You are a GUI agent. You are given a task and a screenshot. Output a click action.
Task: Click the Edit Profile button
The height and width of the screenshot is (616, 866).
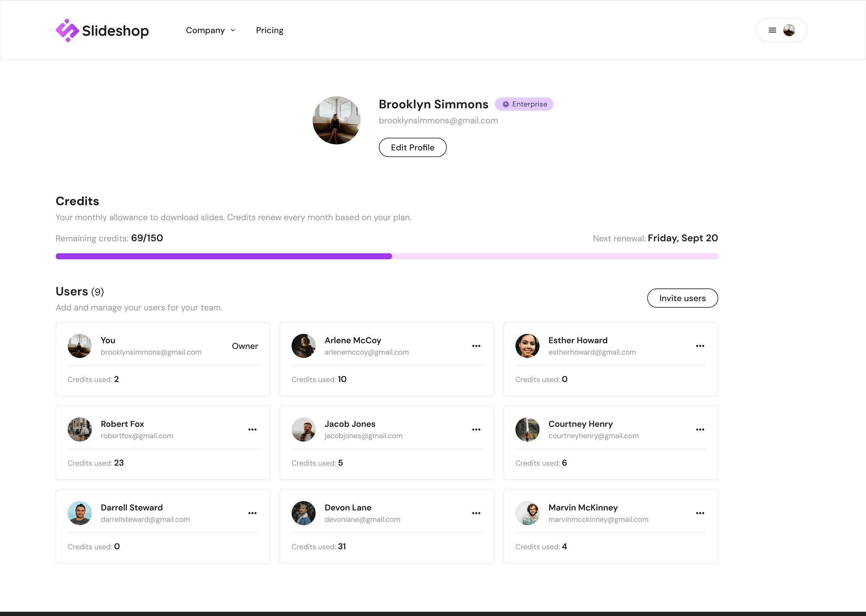(412, 148)
